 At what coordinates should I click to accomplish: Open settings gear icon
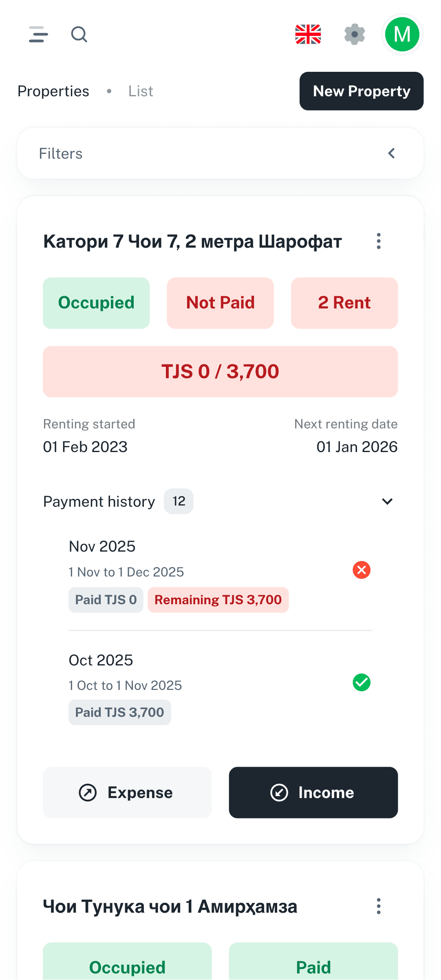point(355,34)
